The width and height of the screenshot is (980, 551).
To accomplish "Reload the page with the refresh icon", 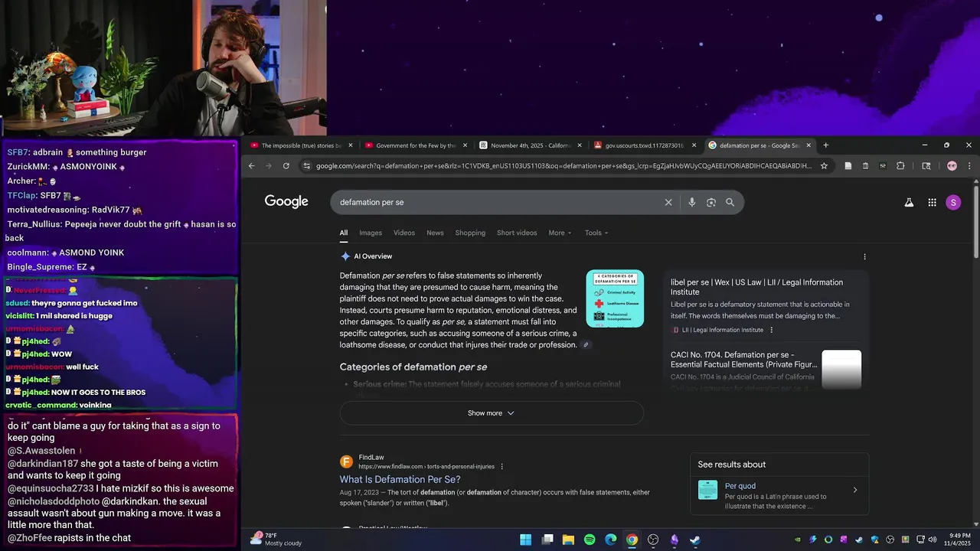I will coord(286,165).
